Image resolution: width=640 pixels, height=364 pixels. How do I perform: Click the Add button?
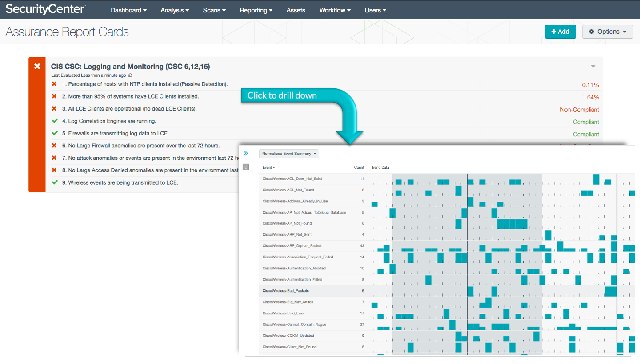[560, 32]
